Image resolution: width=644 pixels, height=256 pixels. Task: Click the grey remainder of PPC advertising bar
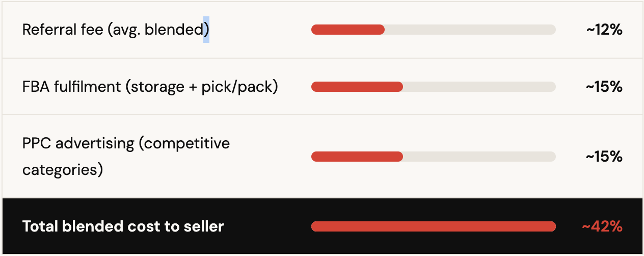[x=479, y=157]
